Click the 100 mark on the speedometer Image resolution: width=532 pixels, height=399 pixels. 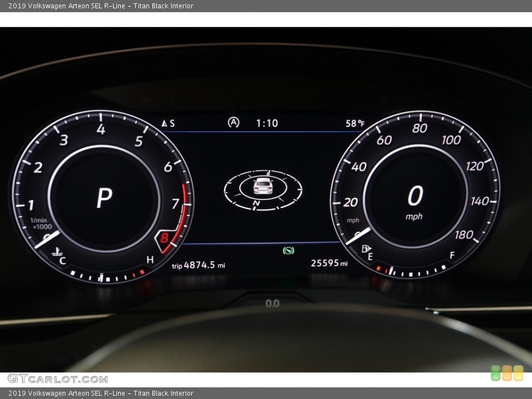point(451,140)
